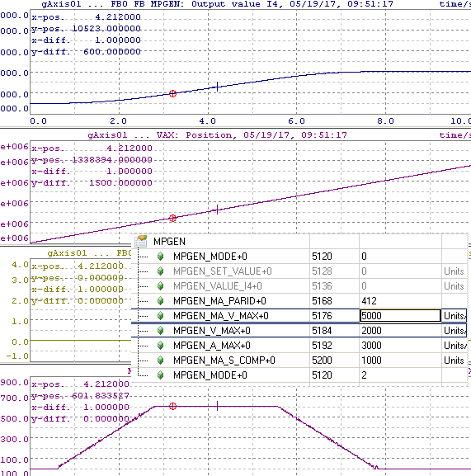The image size is (471, 476).
Task: Select the MPGEN_MA_S_COMP+0 parameter name
Action: pyautogui.click(x=224, y=361)
